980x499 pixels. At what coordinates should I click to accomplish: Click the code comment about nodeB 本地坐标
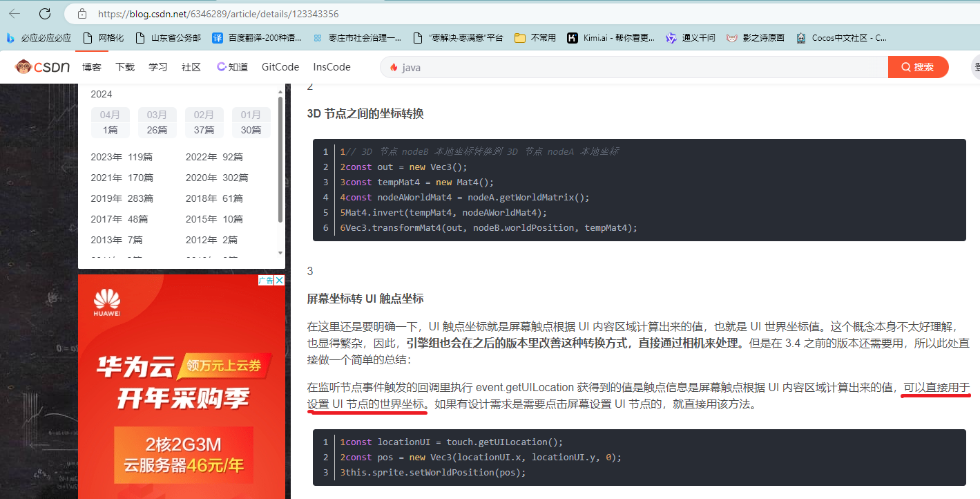479,151
